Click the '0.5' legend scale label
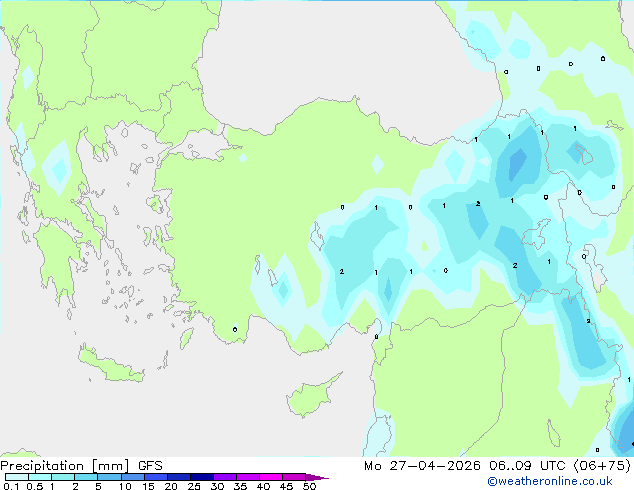Viewport: 634px width, 490px height. point(34,486)
